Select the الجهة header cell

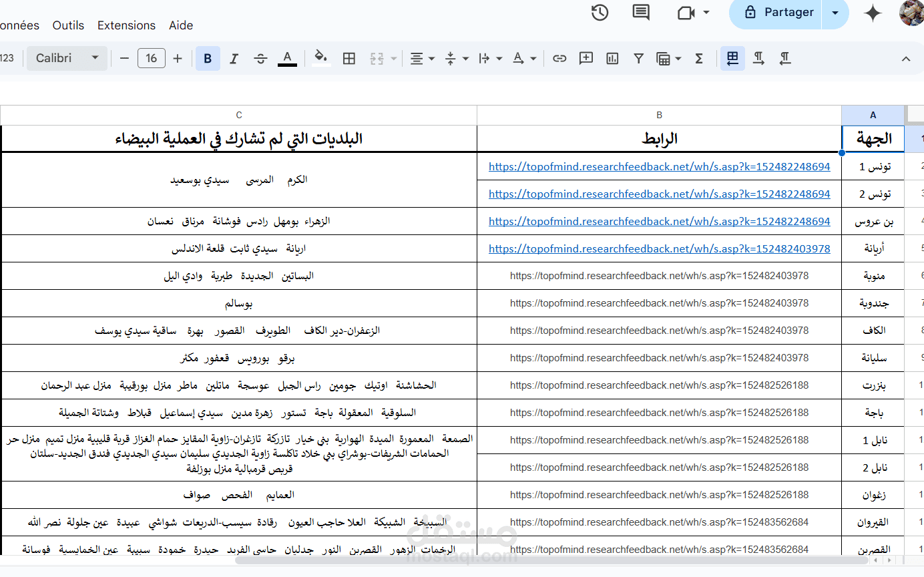pyautogui.click(x=873, y=139)
